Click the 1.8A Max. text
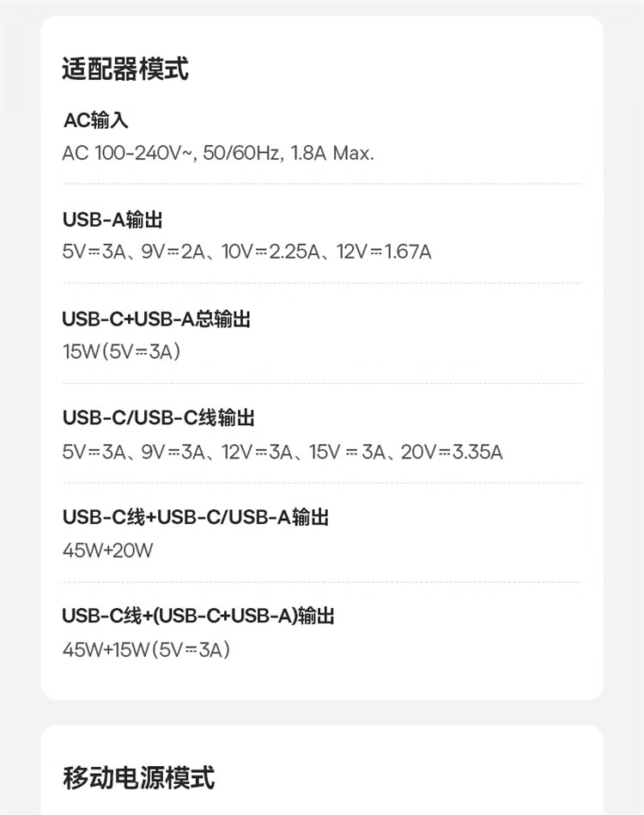Screen dimensions: 644x815 [x=332, y=154]
